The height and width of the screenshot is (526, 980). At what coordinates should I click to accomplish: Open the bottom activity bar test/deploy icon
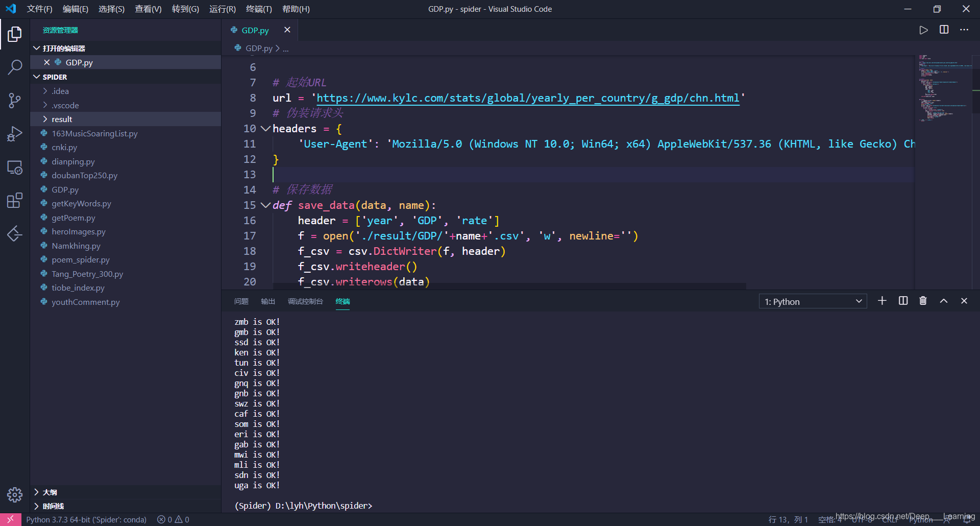pyautogui.click(x=15, y=234)
